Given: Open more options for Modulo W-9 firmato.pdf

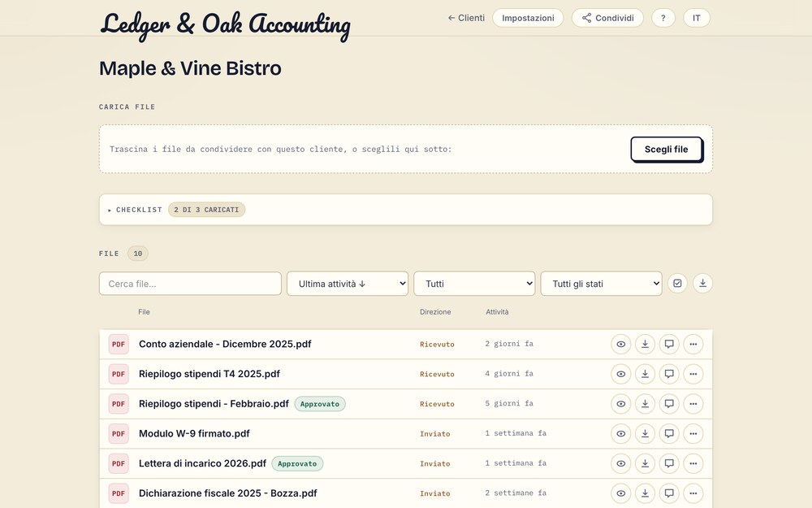Looking at the screenshot, I should (x=693, y=433).
